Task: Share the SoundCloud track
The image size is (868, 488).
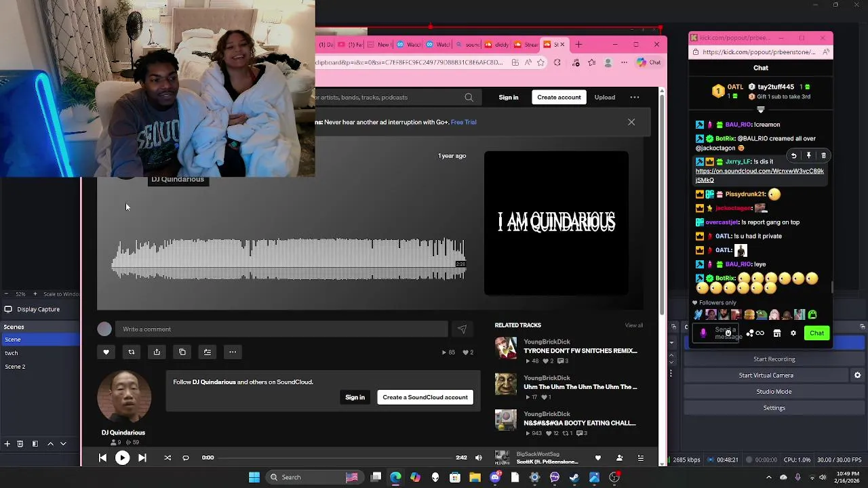Action: point(157,352)
